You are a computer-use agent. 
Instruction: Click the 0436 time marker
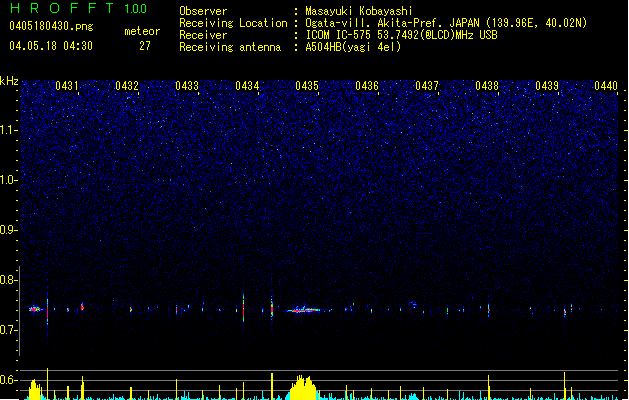[367, 86]
